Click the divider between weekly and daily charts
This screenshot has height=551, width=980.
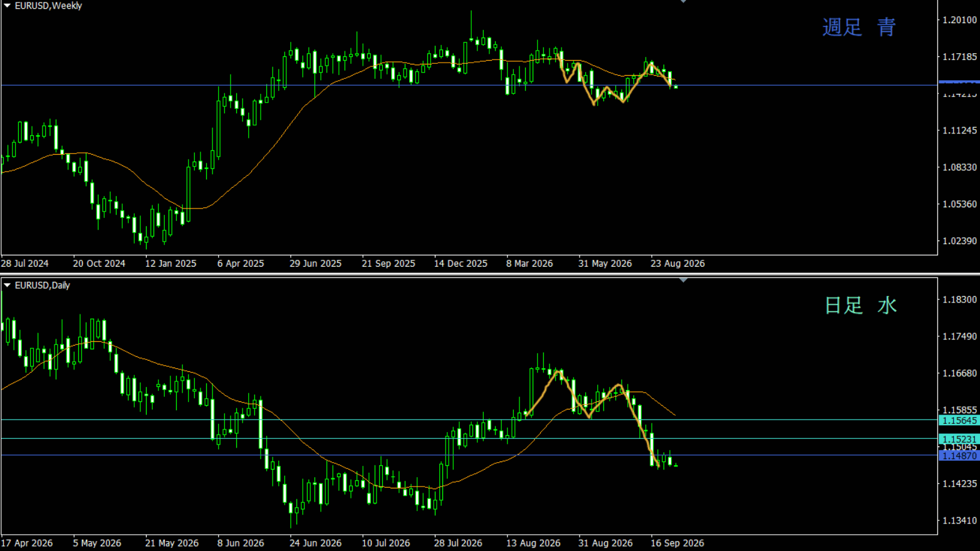point(490,274)
